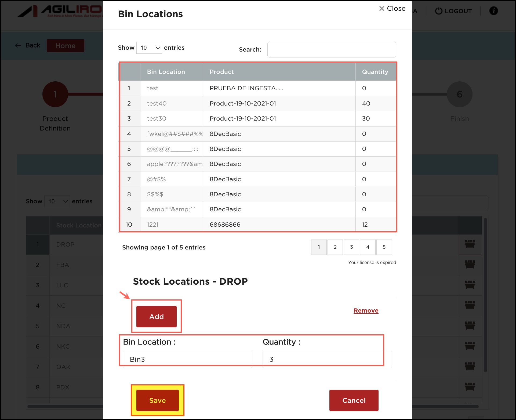The height and width of the screenshot is (420, 516).
Task: Click the Logout power icon
Action: (438, 11)
